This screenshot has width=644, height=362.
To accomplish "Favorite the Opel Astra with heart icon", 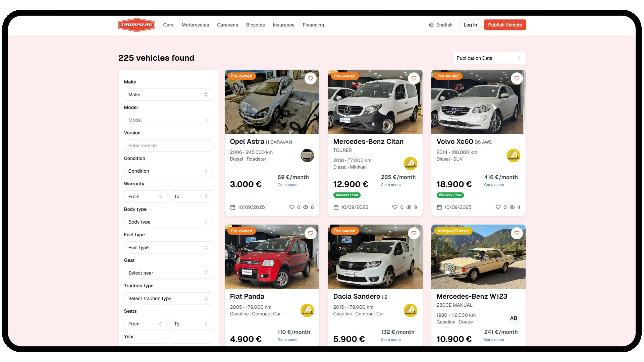I will (x=311, y=78).
